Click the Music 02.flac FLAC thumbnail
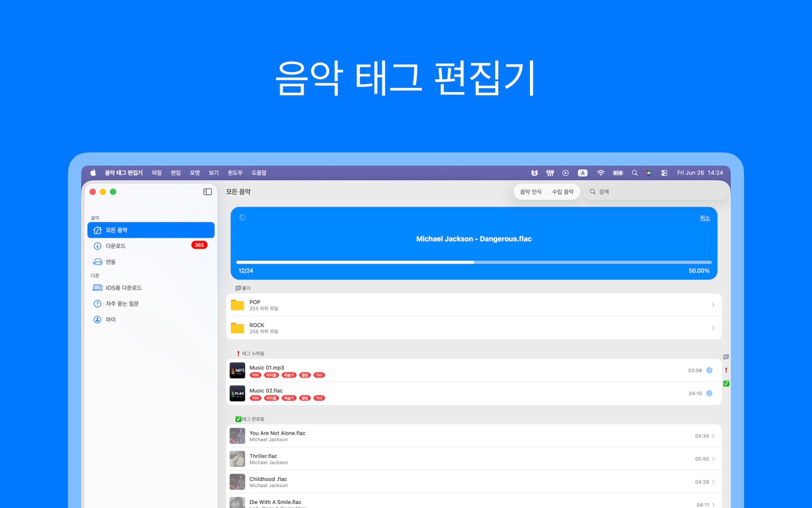 coord(237,393)
